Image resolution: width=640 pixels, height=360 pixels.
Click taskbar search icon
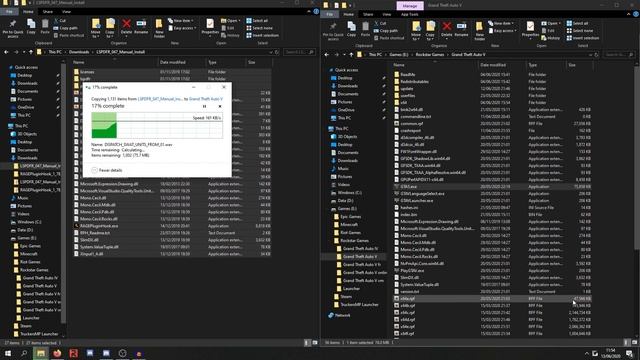point(24,353)
